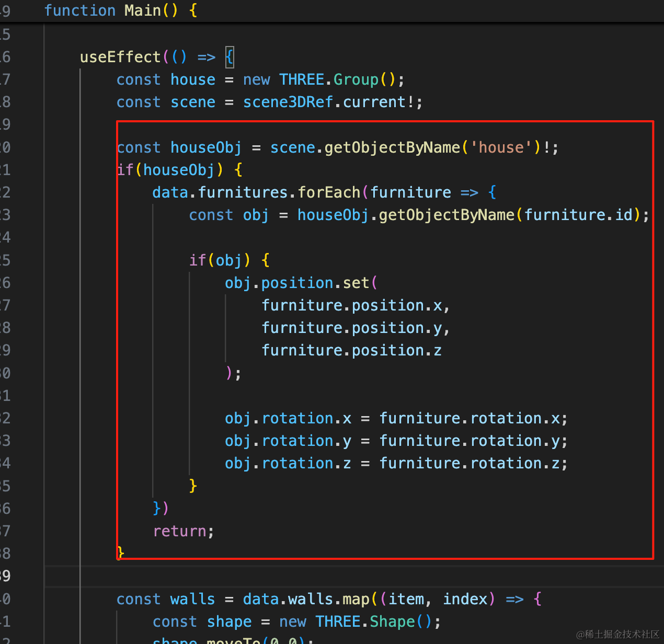Click the '})' closing the forEach callback
This screenshot has width=664, height=644.
(x=161, y=509)
